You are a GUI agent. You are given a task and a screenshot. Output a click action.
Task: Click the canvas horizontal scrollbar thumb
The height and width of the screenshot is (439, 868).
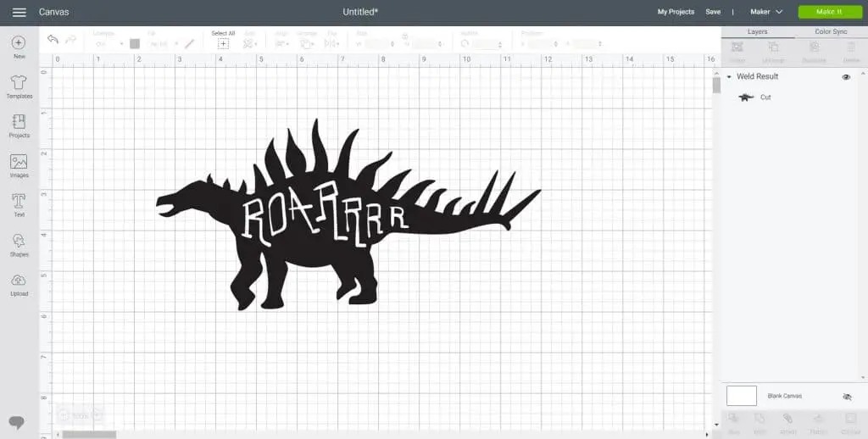88,435
